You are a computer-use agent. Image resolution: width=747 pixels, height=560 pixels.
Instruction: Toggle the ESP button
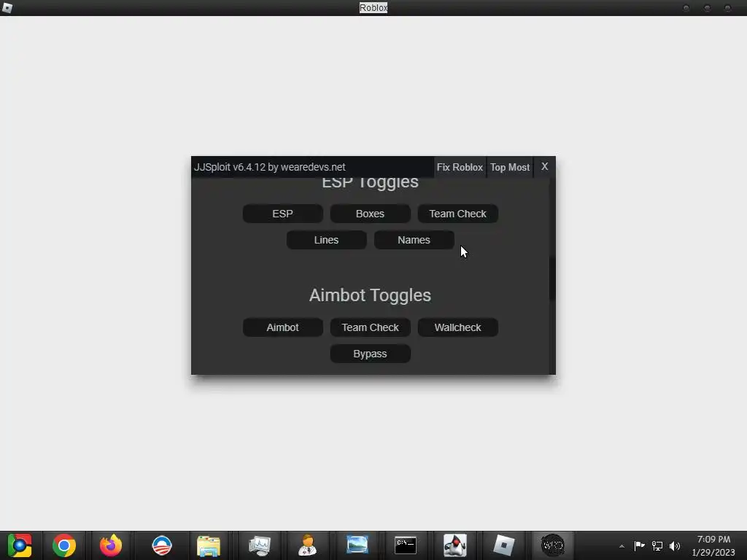(x=282, y=214)
